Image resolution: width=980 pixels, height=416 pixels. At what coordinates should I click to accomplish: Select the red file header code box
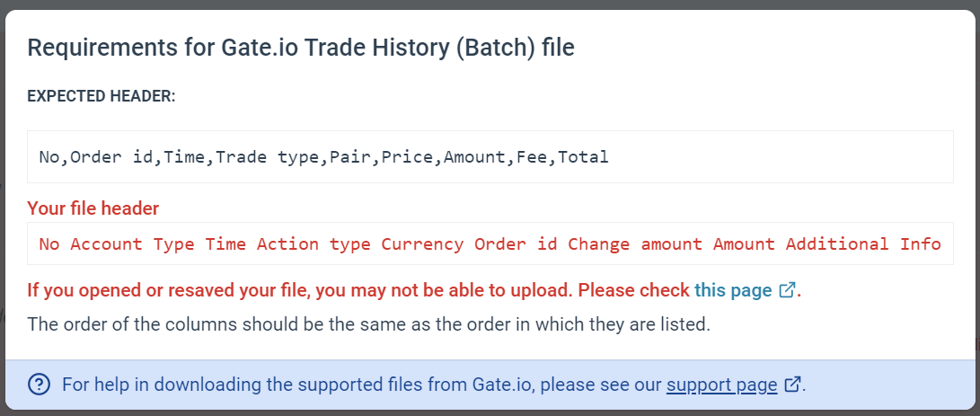tap(490, 243)
